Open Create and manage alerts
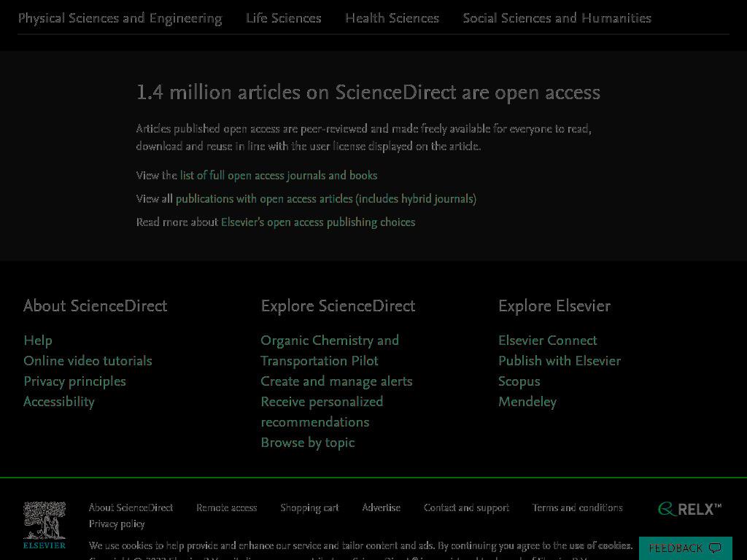This screenshot has width=747, height=560. 336,381
